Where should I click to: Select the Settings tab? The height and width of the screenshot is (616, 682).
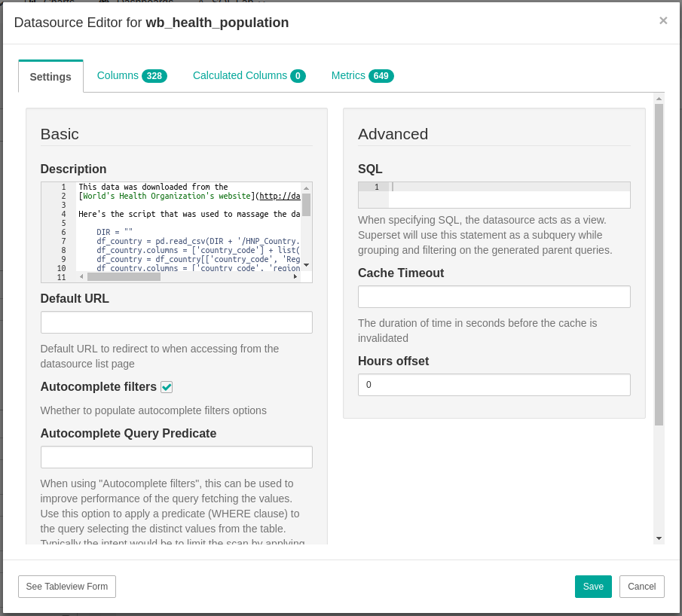point(50,77)
